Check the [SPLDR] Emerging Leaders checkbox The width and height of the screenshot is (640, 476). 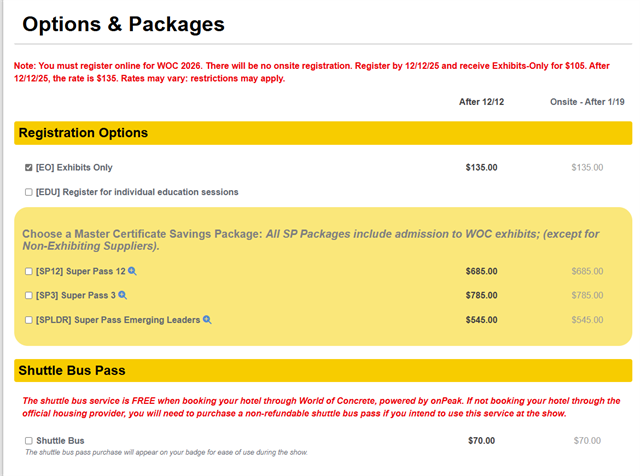(x=28, y=320)
